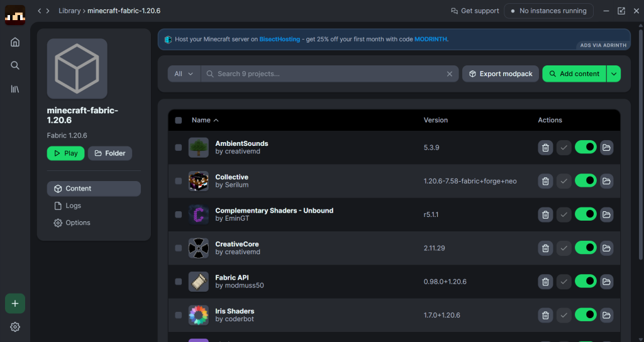Screen dimensions: 644x342
Task: Open the All filter dropdown
Action: click(184, 74)
